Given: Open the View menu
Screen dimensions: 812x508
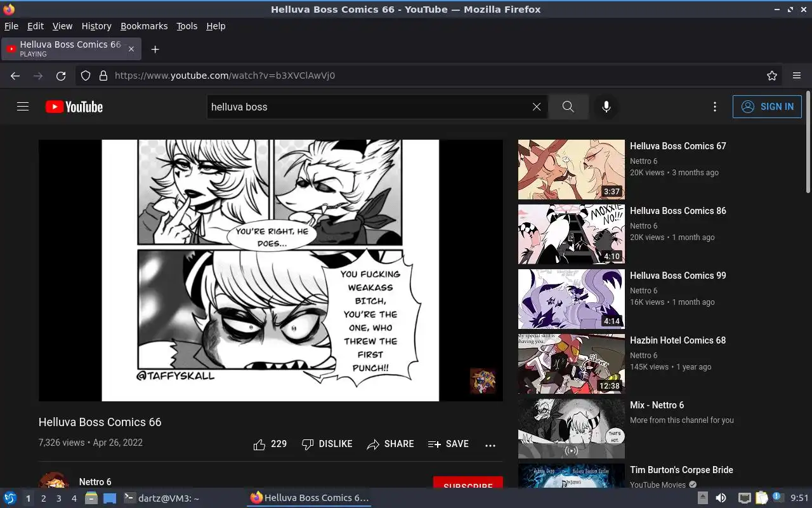Looking at the screenshot, I should [62, 26].
